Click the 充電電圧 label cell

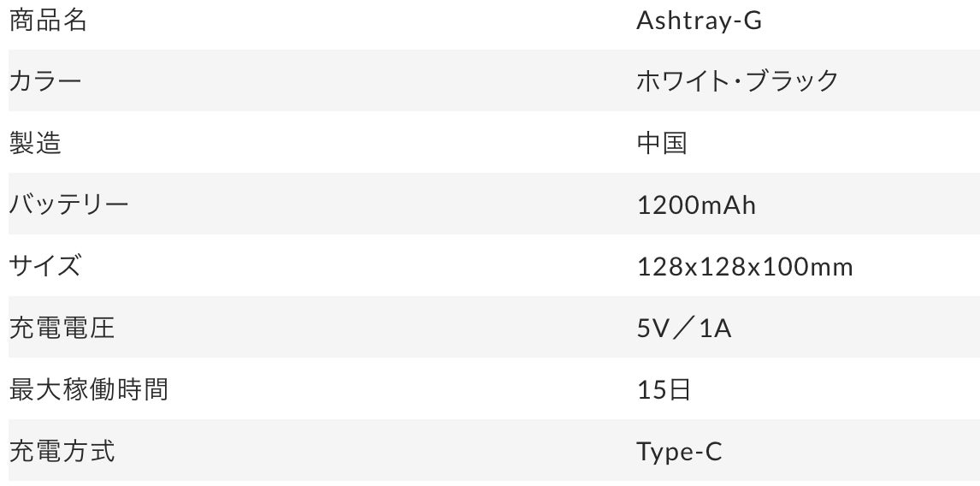tap(62, 328)
